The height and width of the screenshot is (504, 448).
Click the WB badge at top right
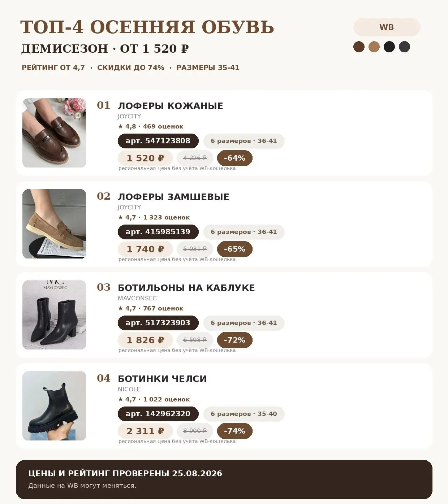tap(387, 27)
